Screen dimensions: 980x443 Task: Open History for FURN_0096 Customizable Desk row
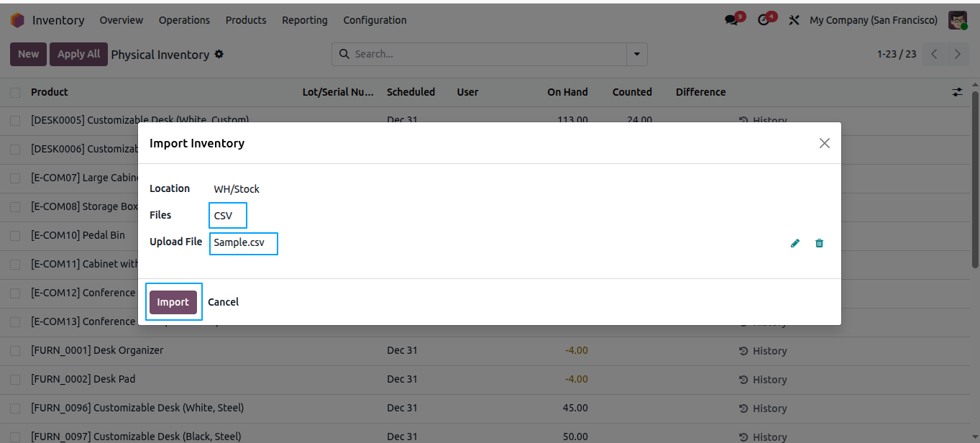[763, 408]
